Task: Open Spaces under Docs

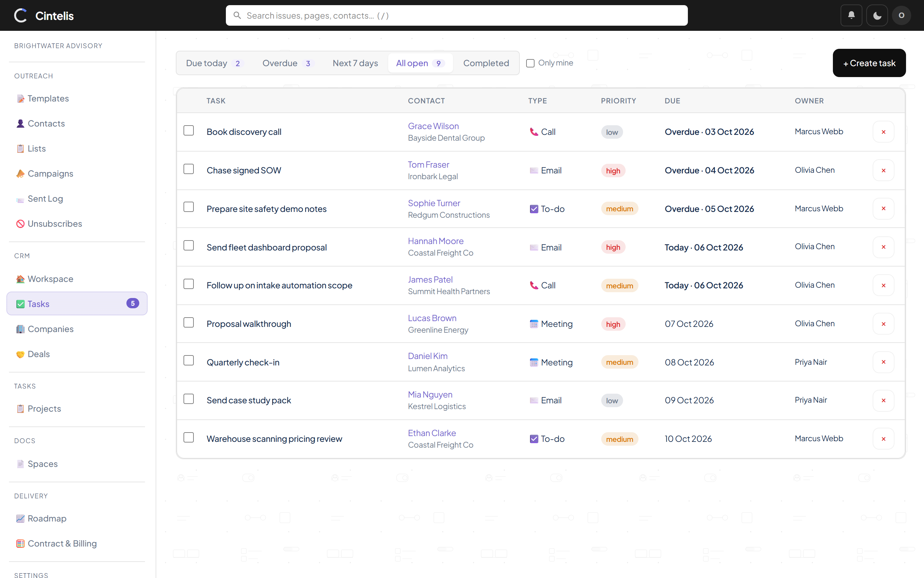Action: (x=77, y=464)
